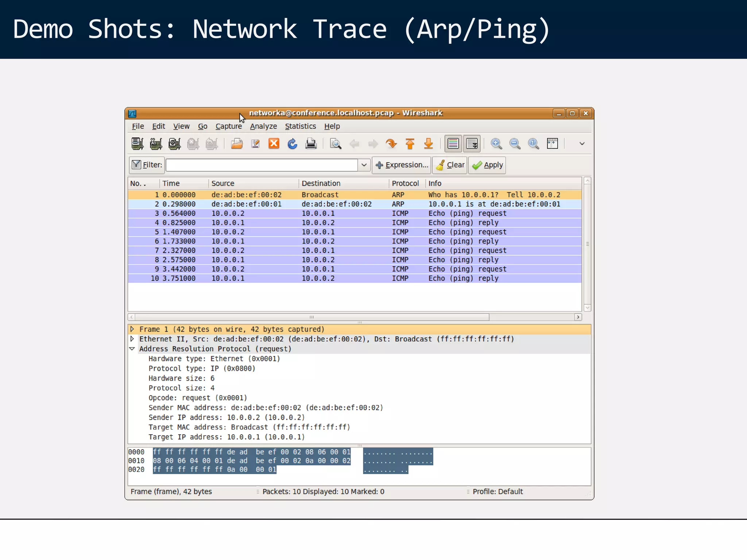Select 'Sender IP address: 10.0.0.2' field
The image size is (747, 560).
click(x=227, y=417)
